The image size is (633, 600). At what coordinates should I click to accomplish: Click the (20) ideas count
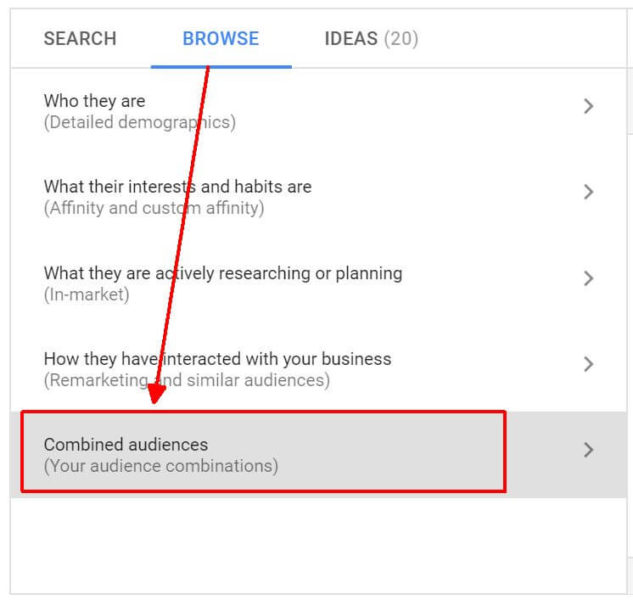(400, 39)
